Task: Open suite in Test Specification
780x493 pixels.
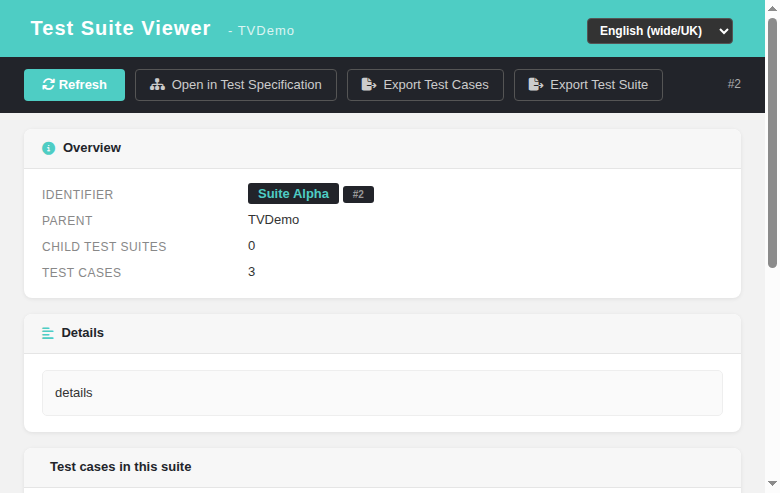Action: coord(236,85)
